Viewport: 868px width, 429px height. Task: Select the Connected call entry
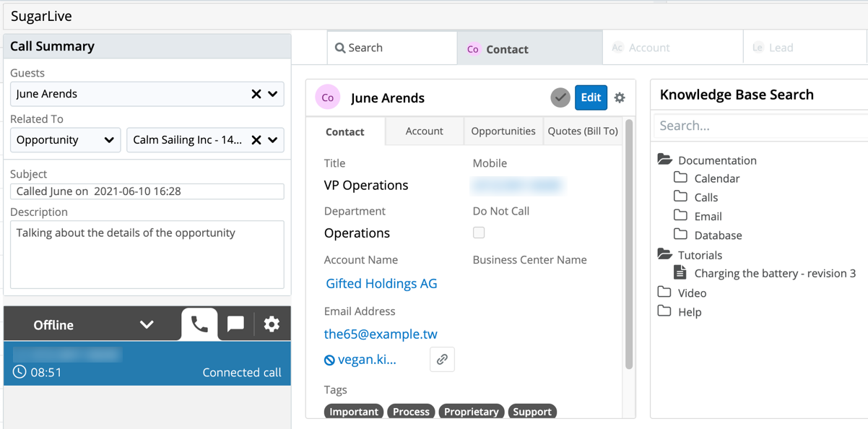147,363
